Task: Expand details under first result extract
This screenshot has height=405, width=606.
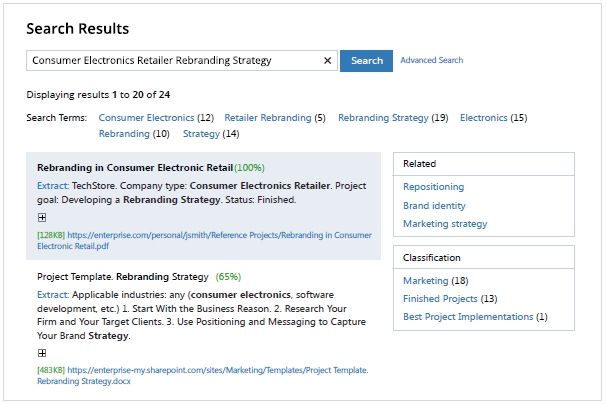Action: [42, 217]
